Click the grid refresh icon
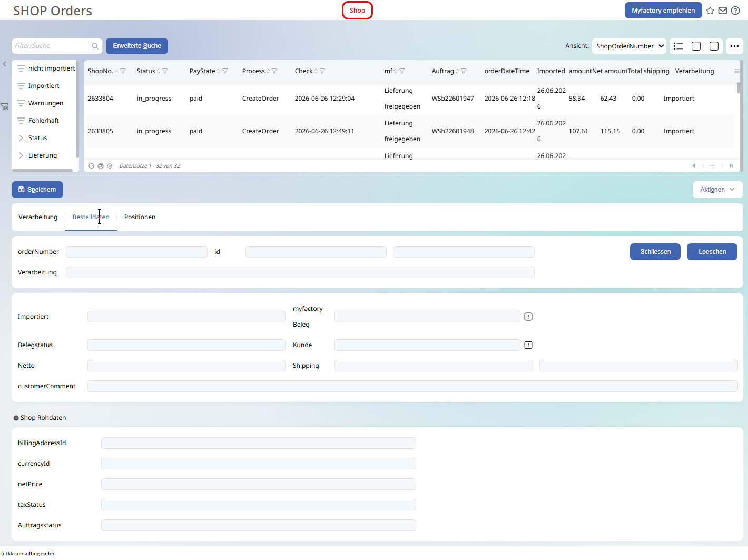 click(92, 166)
